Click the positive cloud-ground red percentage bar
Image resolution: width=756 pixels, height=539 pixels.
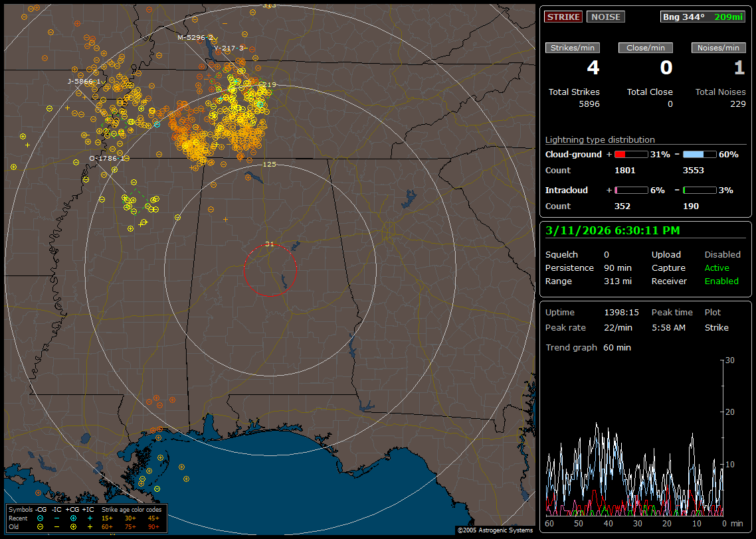630,154
